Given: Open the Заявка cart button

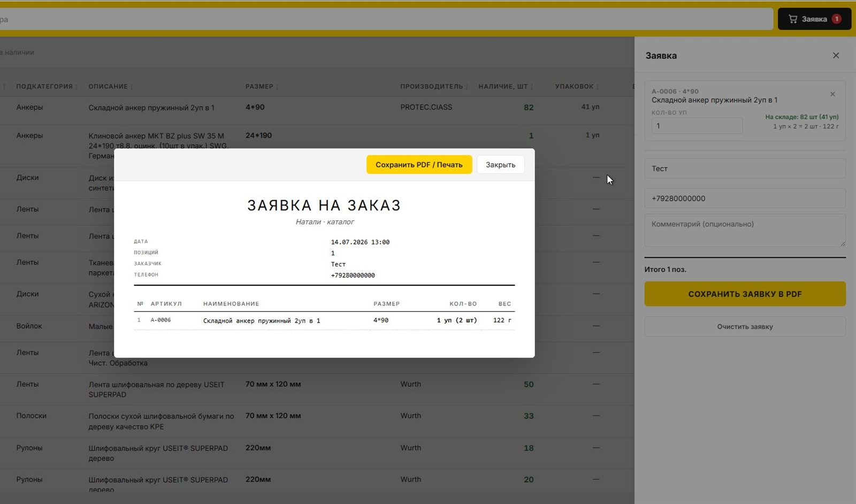Looking at the screenshot, I should pos(814,19).
